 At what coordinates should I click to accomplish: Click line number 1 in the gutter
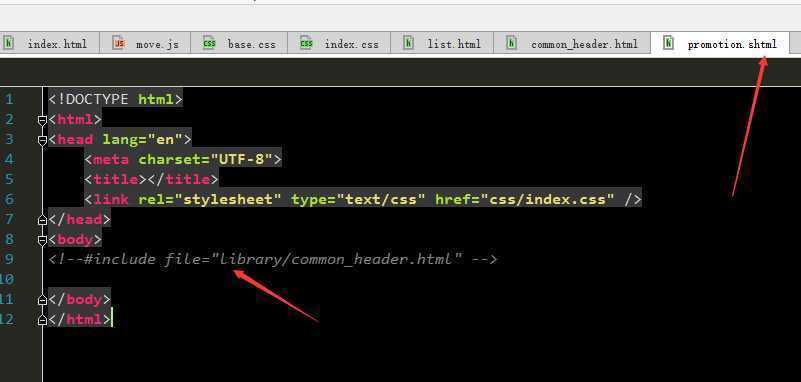[10, 100]
